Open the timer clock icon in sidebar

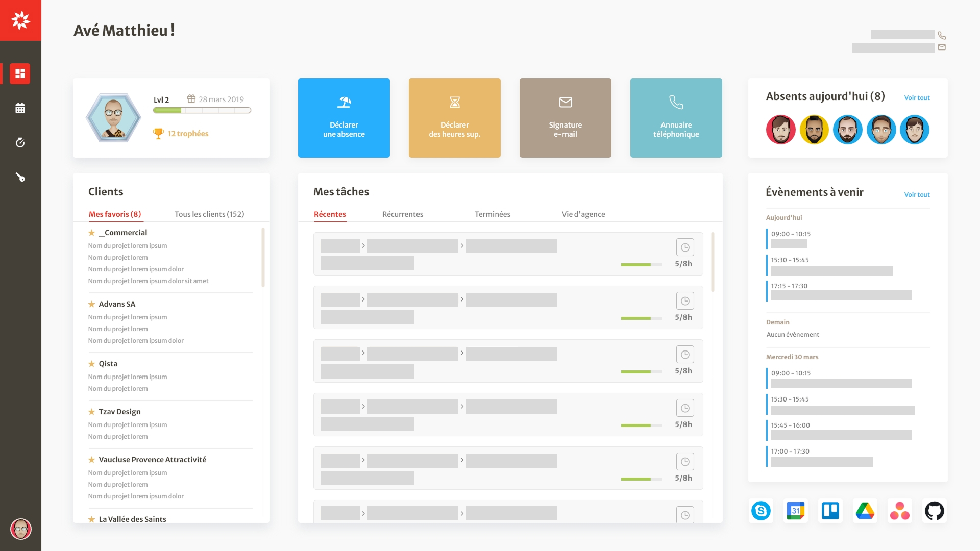[20, 143]
